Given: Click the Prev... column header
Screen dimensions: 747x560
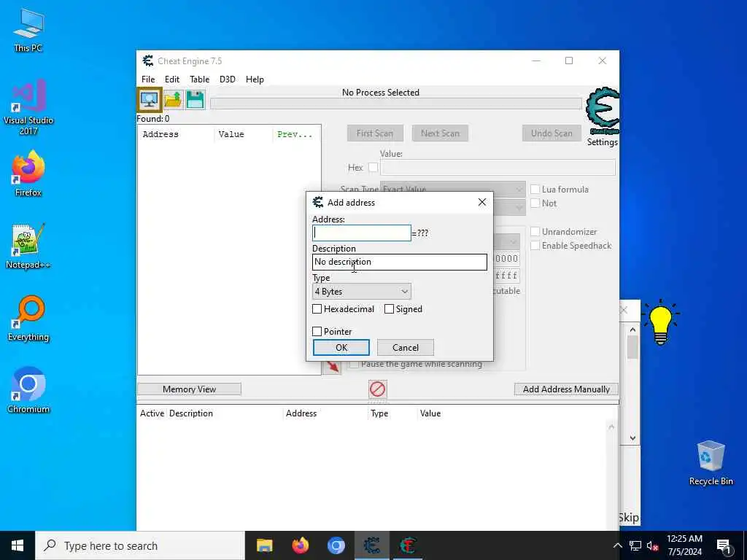Looking at the screenshot, I should 295,134.
